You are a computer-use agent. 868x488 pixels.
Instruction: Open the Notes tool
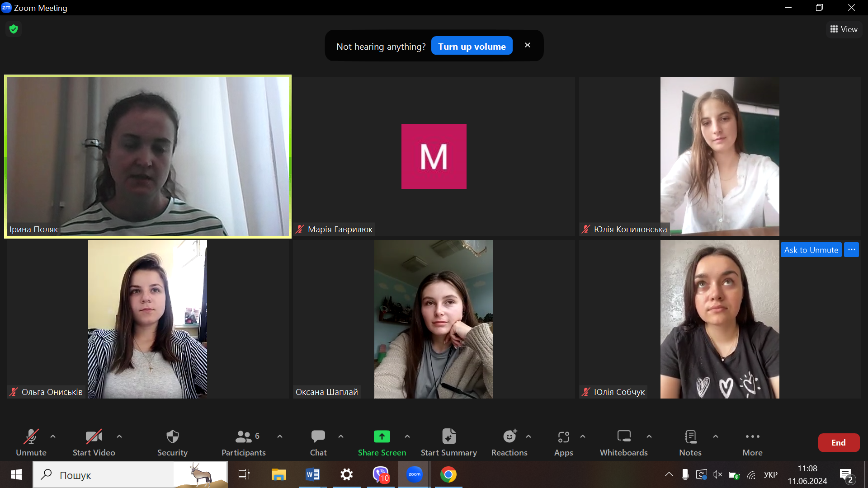690,442
